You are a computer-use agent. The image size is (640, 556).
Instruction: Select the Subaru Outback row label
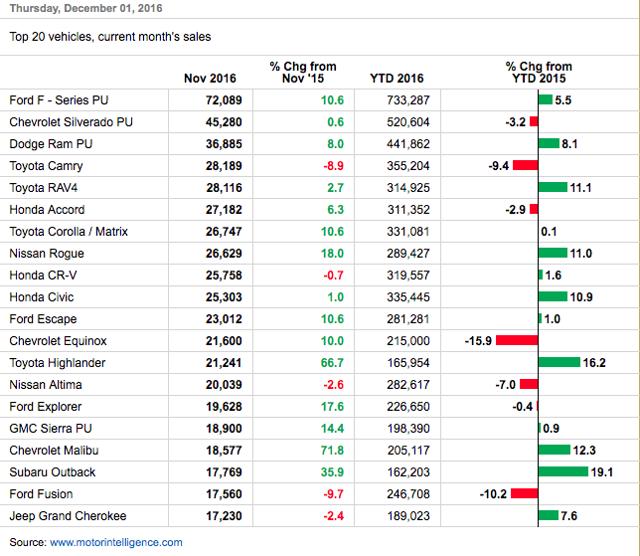pos(52,472)
